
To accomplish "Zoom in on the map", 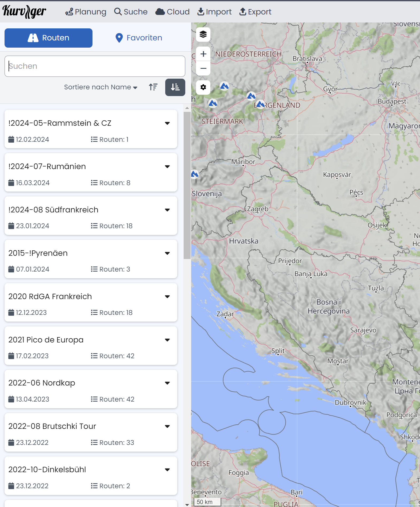I will [203, 54].
